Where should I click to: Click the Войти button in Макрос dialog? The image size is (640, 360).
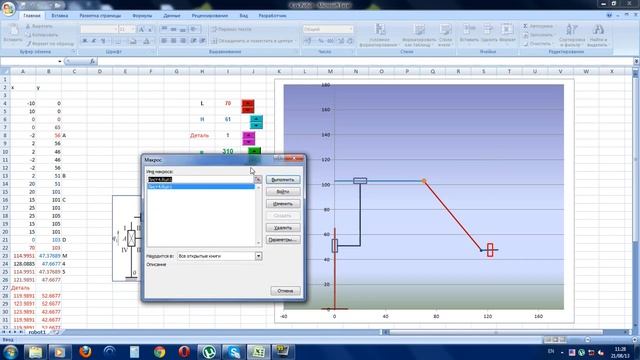pos(283,191)
